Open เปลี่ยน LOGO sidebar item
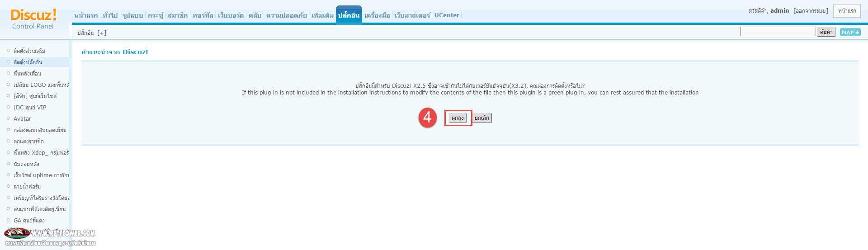Viewport: 868px width, 250px height. pos(41,85)
